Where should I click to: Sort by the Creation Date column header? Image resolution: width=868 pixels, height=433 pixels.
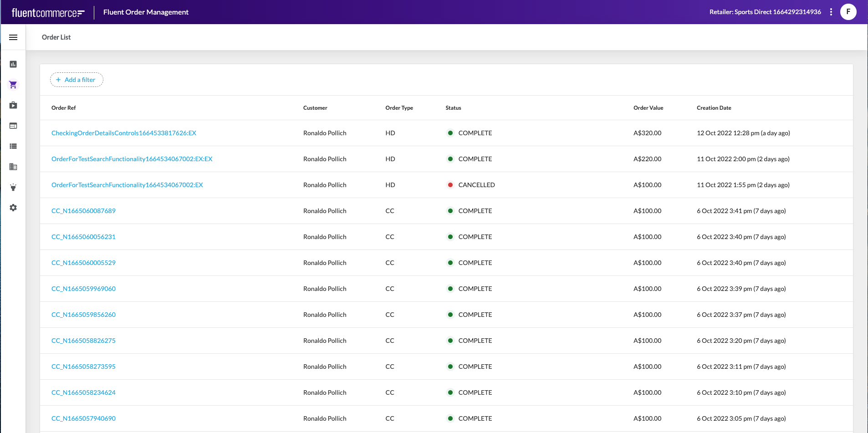(714, 108)
